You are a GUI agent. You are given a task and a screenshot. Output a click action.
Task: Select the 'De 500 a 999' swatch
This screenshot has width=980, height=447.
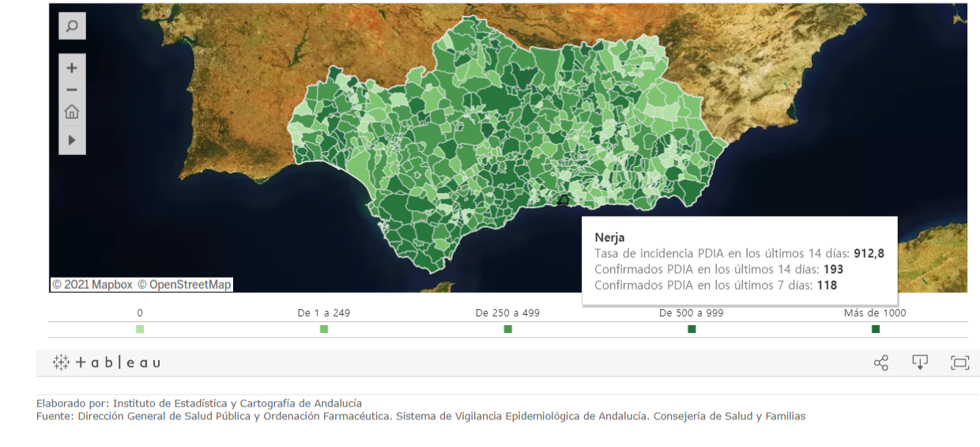[x=692, y=329]
